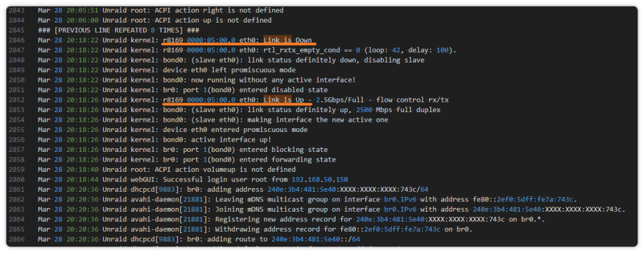Click line number 2852 in gutter
Screen dimensions: 644x253
17,100
